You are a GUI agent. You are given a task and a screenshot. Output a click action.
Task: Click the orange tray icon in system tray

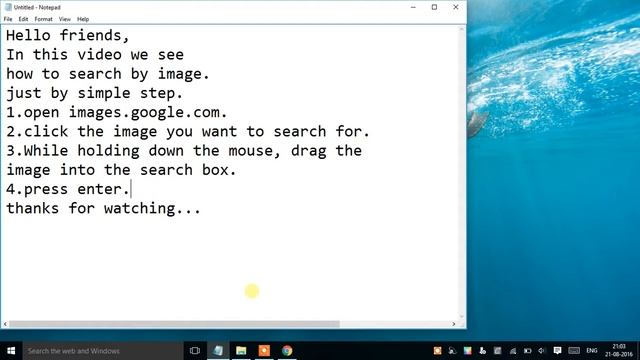pyautogui.click(x=437, y=351)
